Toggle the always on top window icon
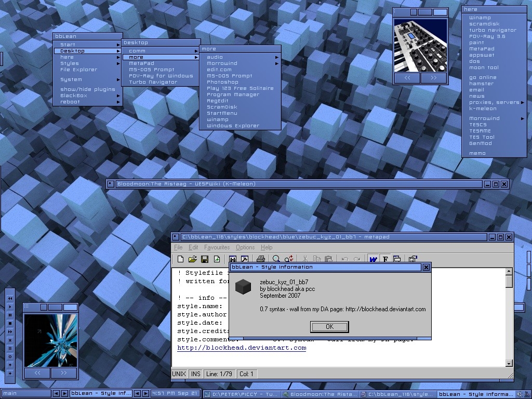The image size is (532, 399). tap(397, 259)
